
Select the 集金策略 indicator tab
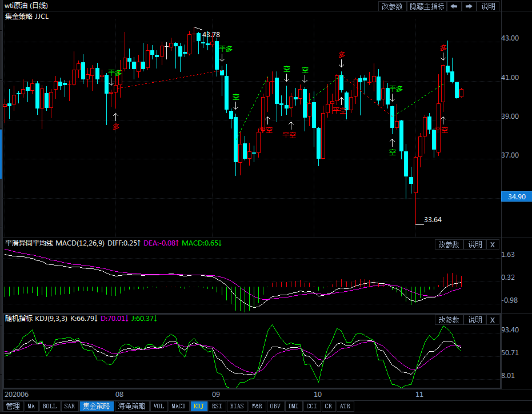click(x=95, y=406)
